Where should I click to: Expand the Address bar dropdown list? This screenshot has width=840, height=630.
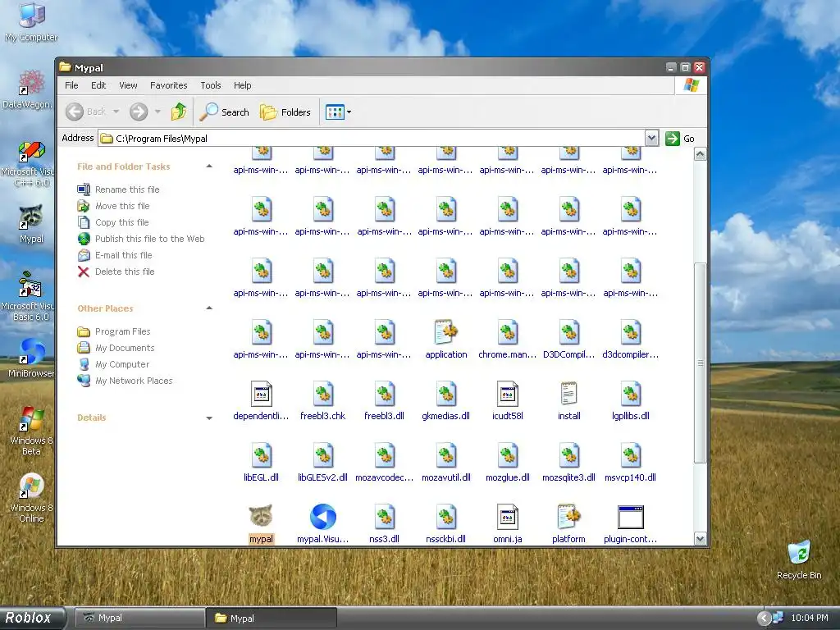[651, 138]
